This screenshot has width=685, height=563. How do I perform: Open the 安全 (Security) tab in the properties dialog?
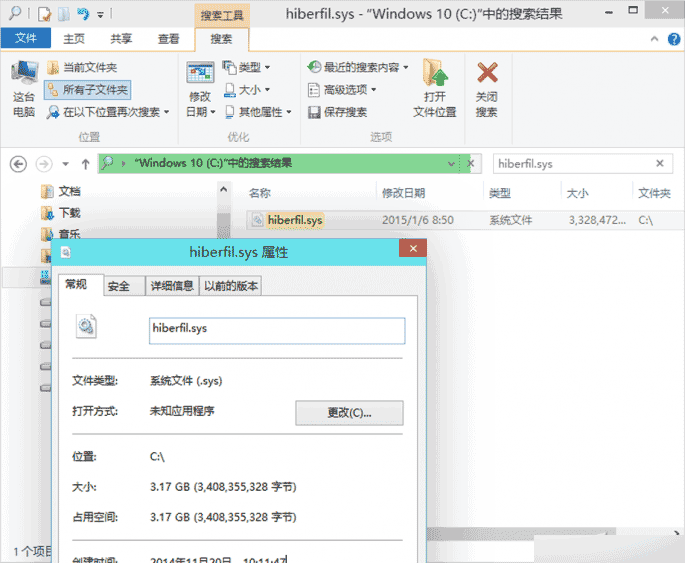pos(119,286)
